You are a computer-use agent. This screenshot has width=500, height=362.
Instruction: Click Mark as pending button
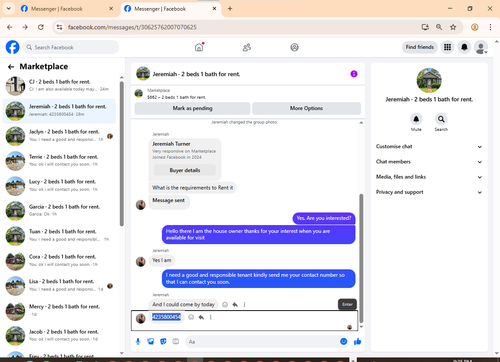192,108
